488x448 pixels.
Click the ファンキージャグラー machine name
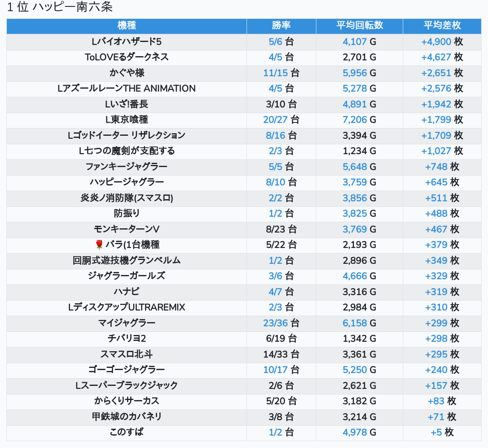[x=127, y=167]
